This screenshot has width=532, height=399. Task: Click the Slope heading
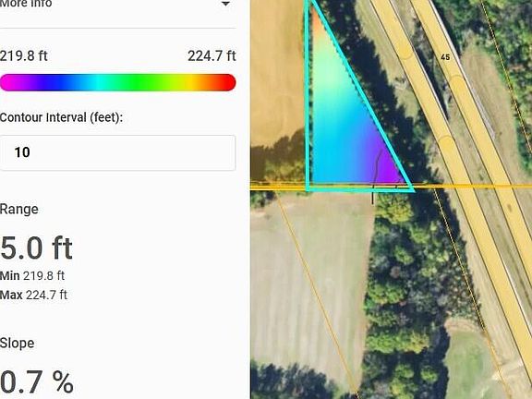(17, 343)
